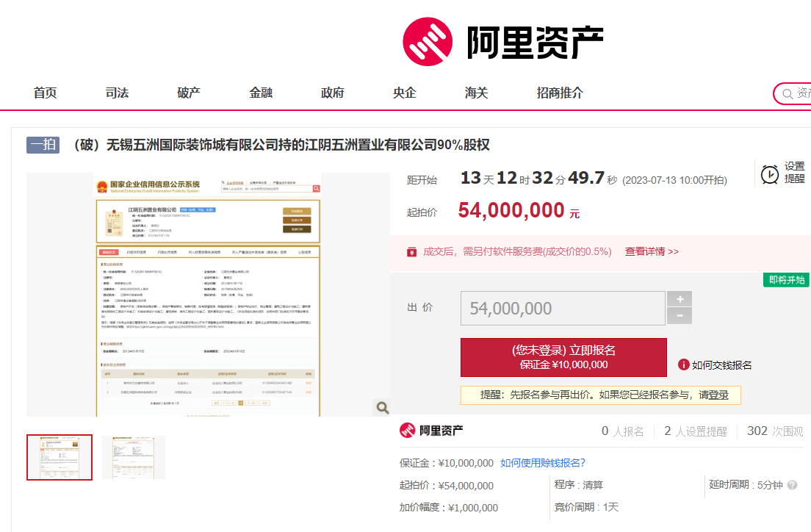The width and height of the screenshot is (811, 532).
Task: Click the red fee notice icon
Action: tap(411, 251)
